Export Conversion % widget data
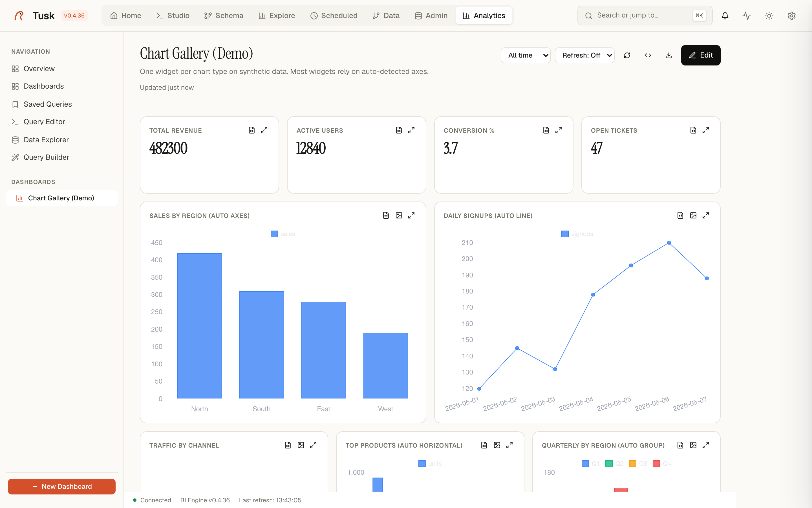 546,130
